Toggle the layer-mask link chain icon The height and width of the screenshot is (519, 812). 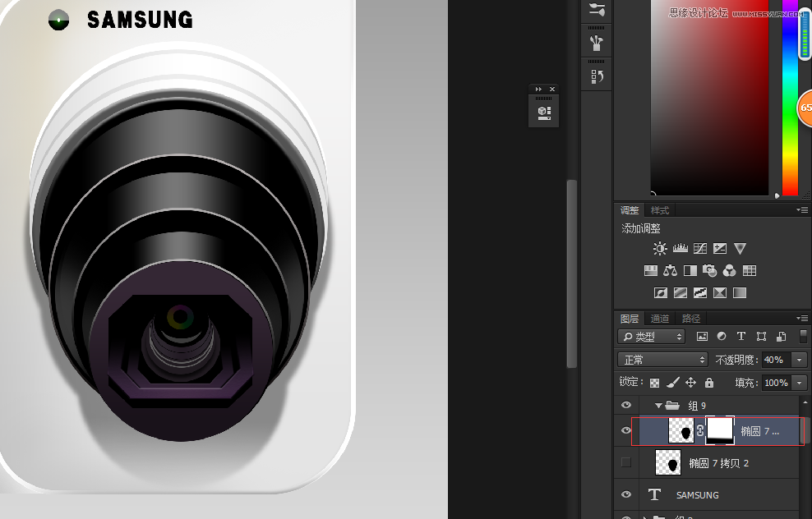(700, 430)
